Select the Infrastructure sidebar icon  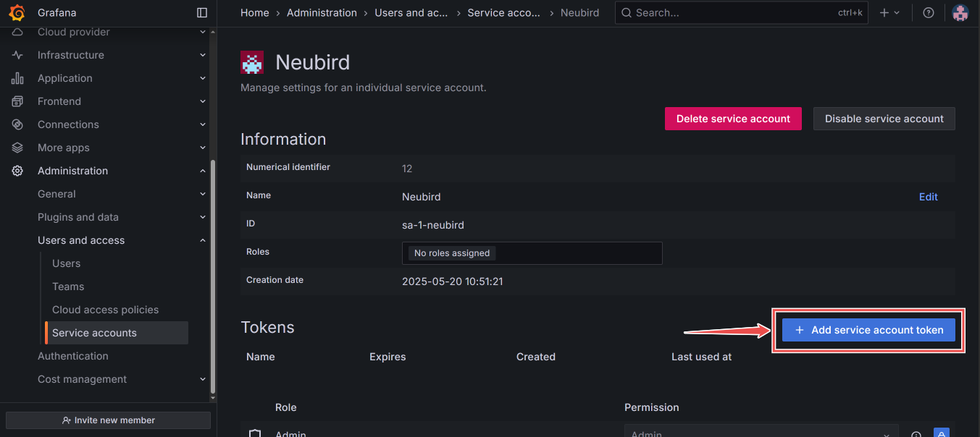coord(17,55)
